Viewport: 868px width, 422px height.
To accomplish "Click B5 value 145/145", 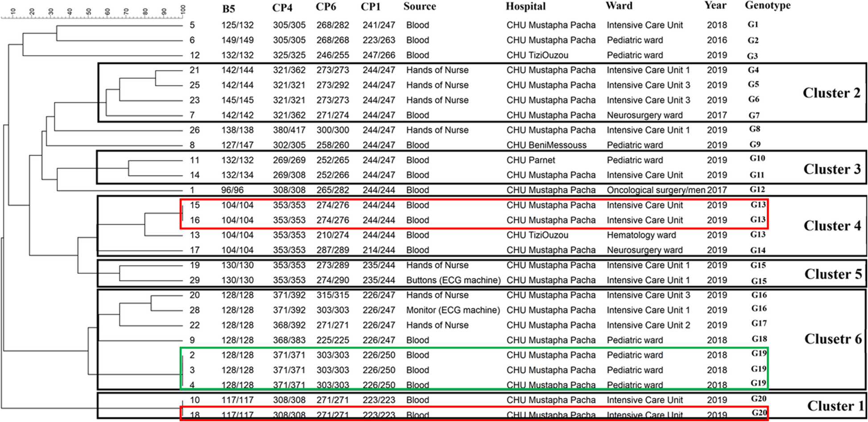I will [238, 100].
